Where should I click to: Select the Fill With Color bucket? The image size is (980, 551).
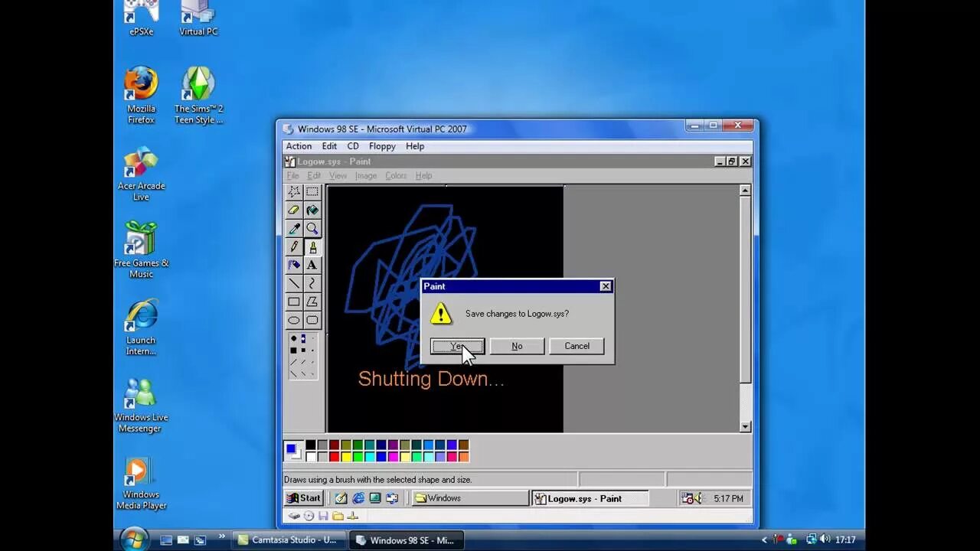[312, 210]
